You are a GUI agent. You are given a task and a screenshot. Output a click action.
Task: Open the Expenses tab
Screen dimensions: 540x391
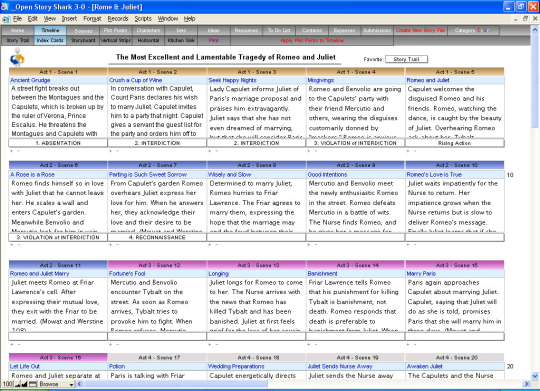point(344,30)
